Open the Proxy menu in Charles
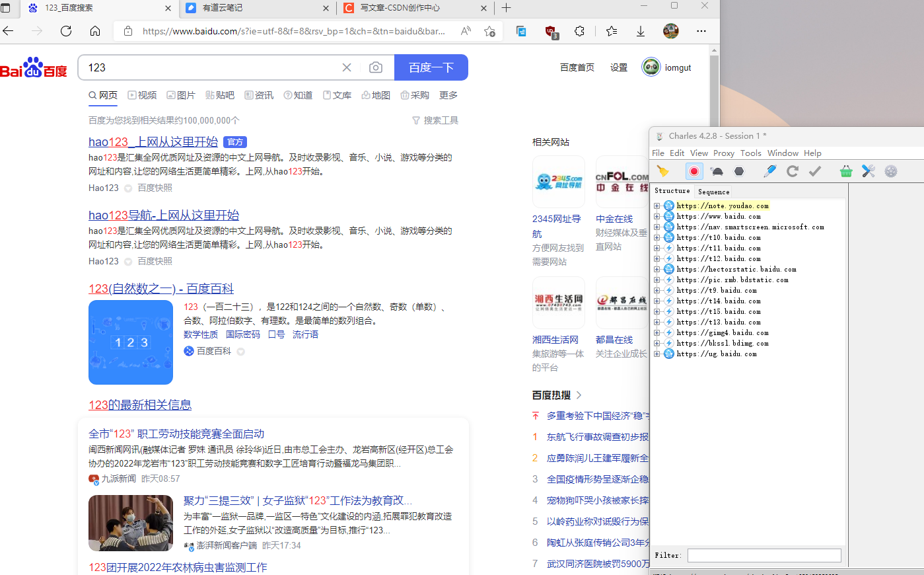Image resolution: width=924 pixels, height=575 pixels. point(724,153)
